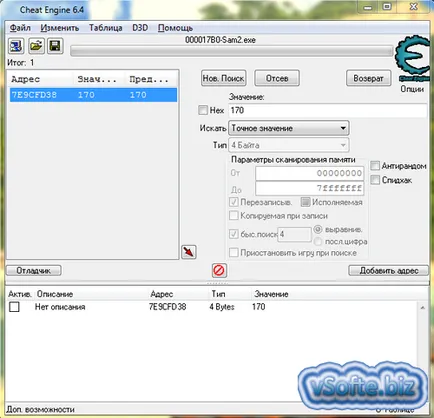
Task: Click the Тип column header in table
Action: point(218,294)
